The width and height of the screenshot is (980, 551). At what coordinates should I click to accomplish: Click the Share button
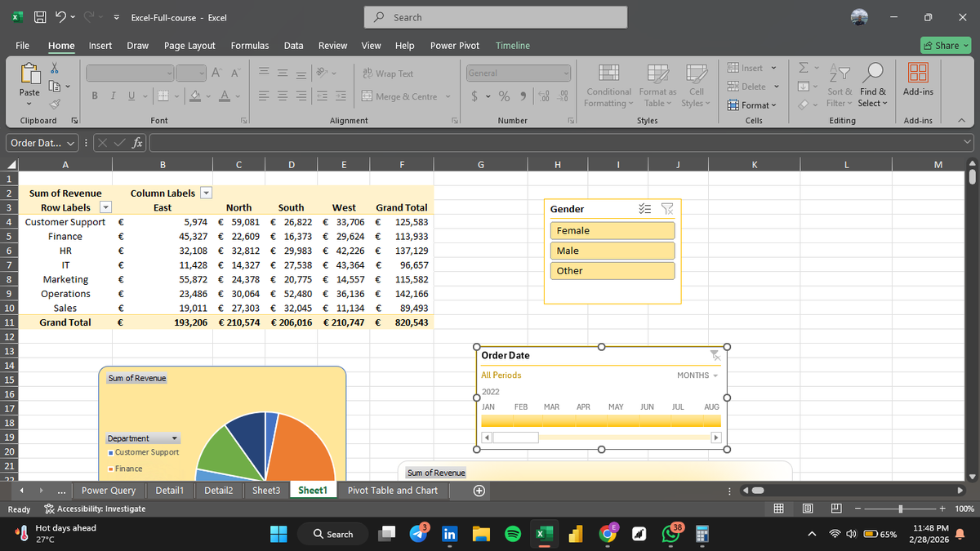[x=945, y=46]
